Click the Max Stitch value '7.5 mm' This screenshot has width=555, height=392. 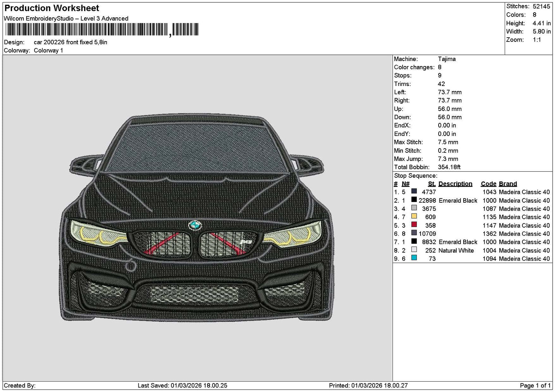coord(448,142)
